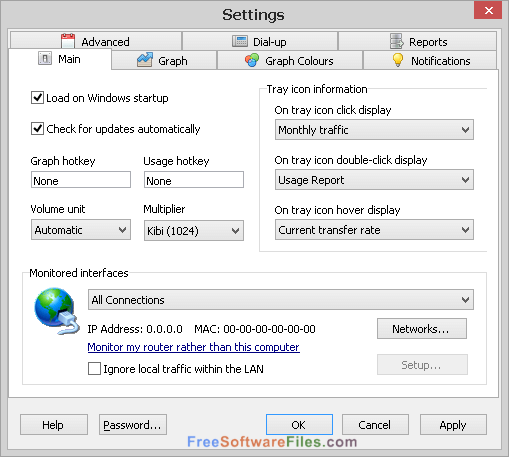509x457 pixels.
Task: Open the Graph Colours tab
Action: coord(290,61)
